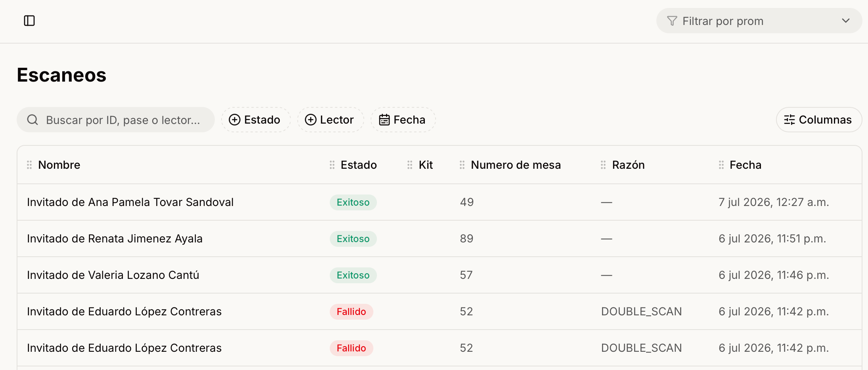Click drag handle beside Estado column
The image size is (868, 370).
[332, 165]
